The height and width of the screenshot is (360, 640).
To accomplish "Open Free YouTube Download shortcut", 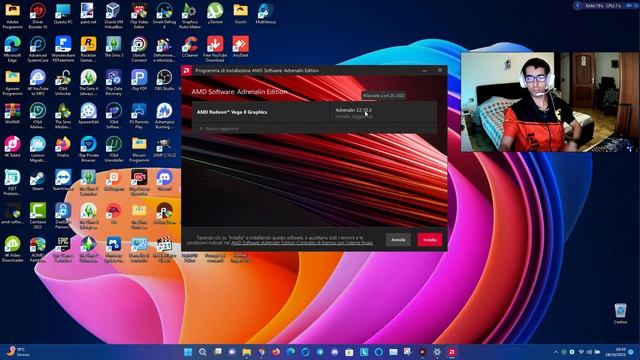I will (x=215, y=49).
